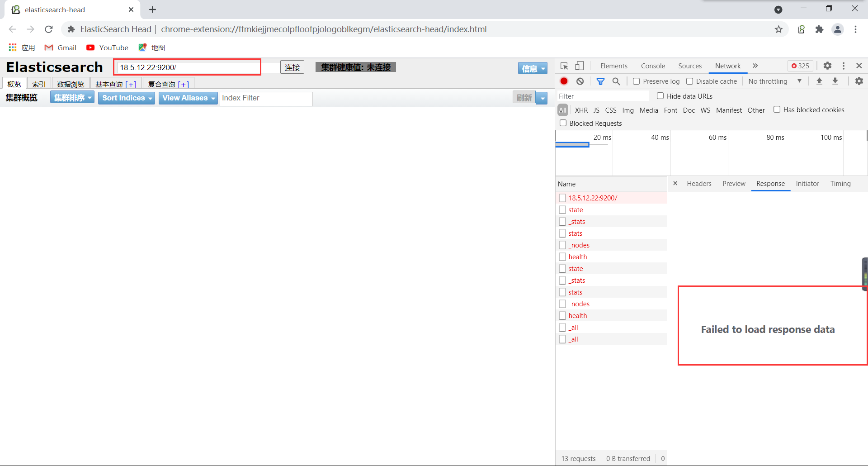This screenshot has height=466, width=868.
Task: Click the import HAR upload icon
Action: pos(819,81)
